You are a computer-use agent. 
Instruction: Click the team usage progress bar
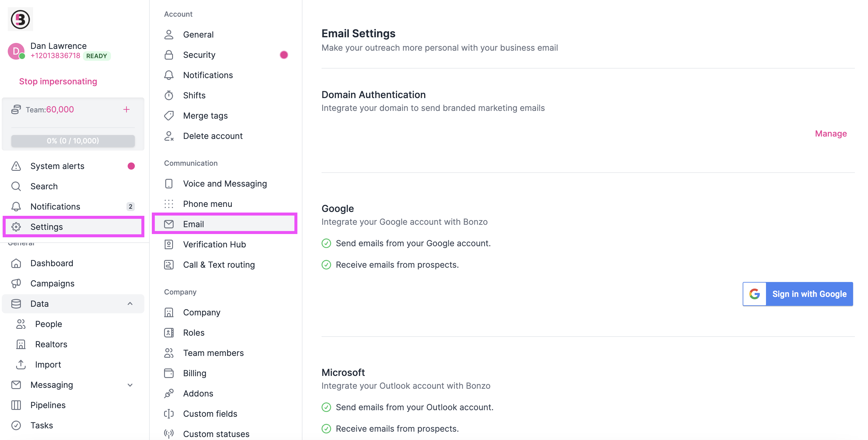pos(72,141)
